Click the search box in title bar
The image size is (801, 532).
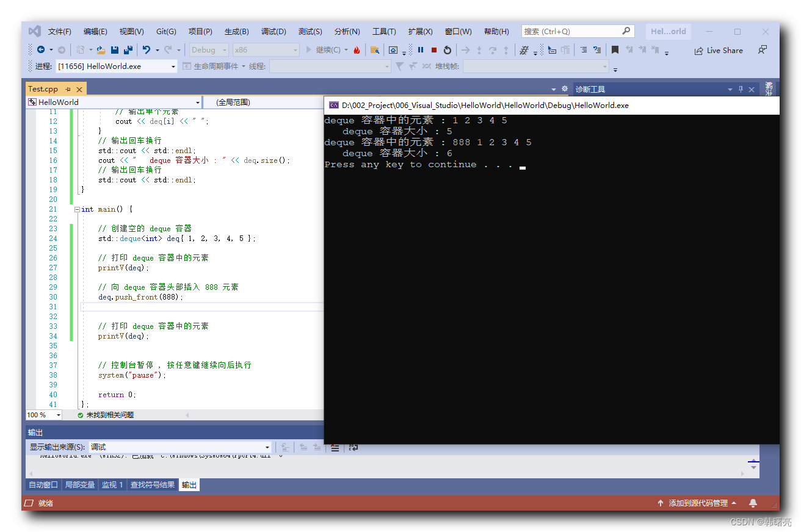coord(578,31)
